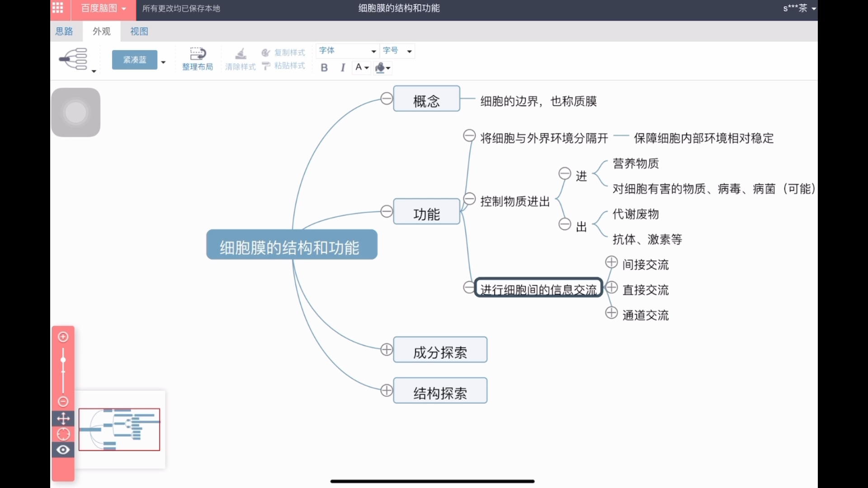Click the locate root node icon
Image resolution: width=868 pixels, height=488 pixels.
(63, 434)
